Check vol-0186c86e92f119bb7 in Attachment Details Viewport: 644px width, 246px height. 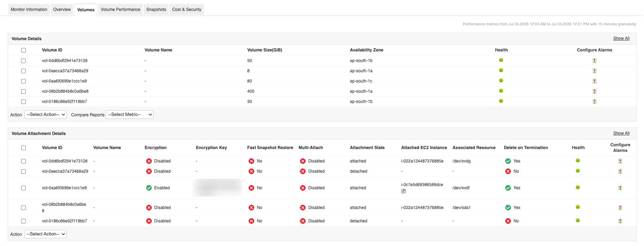(23, 221)
